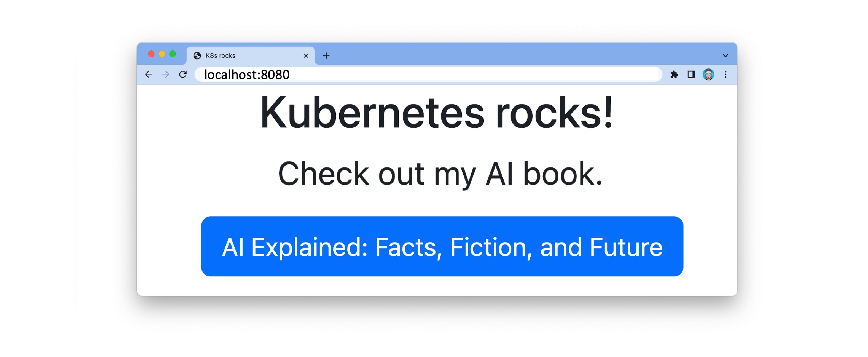Click the forward navigation arrow

tap(165, 74)
